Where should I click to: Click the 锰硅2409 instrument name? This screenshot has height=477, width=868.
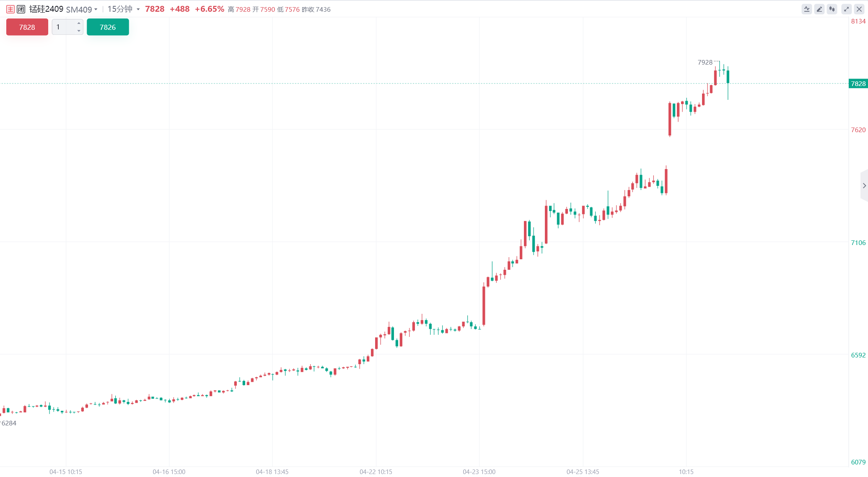pos(46,9)
